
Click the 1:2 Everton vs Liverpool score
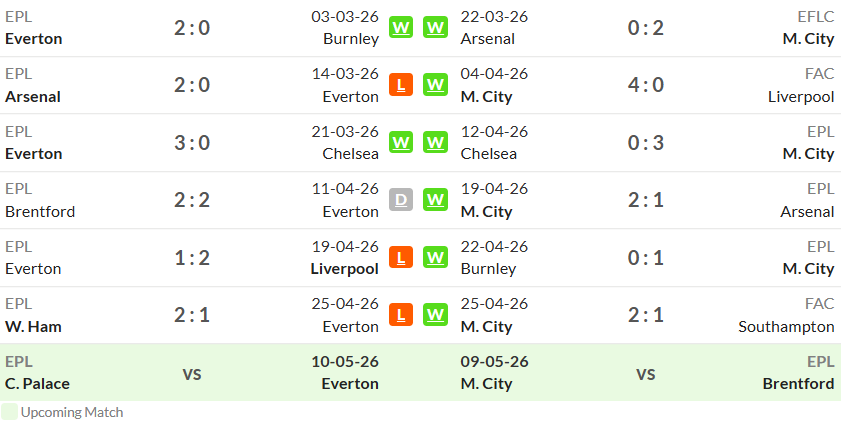coord(192,258)
